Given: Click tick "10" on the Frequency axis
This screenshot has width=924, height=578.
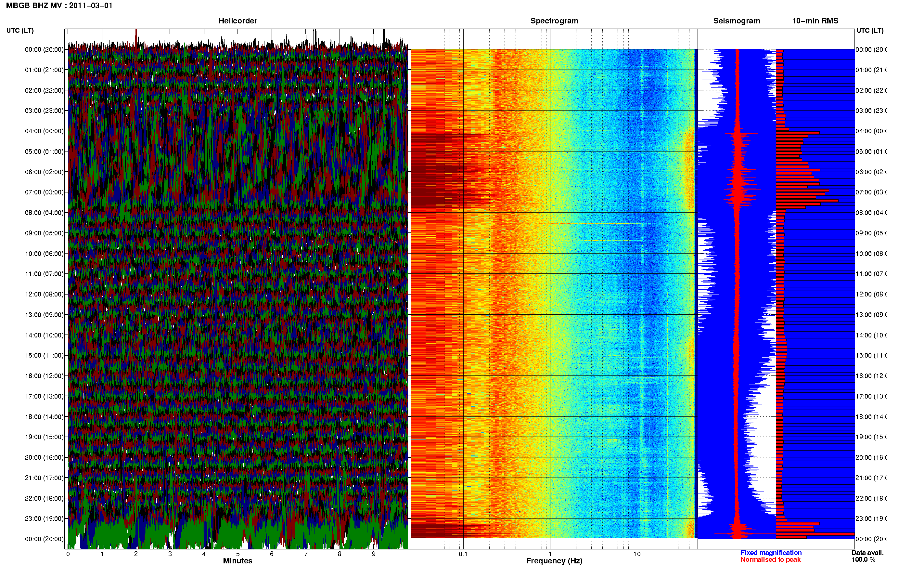Looking at the screenshot, I should coord(637,554).
